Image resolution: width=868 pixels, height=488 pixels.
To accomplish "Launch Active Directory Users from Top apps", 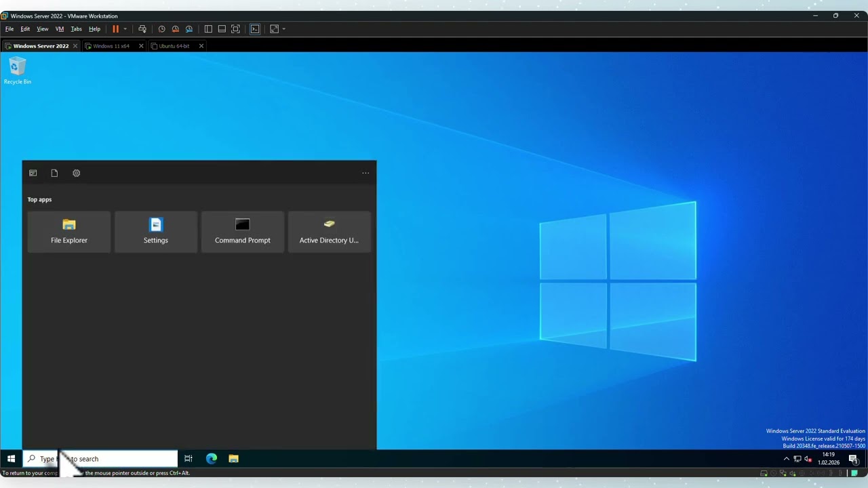I will click(329, 232).
